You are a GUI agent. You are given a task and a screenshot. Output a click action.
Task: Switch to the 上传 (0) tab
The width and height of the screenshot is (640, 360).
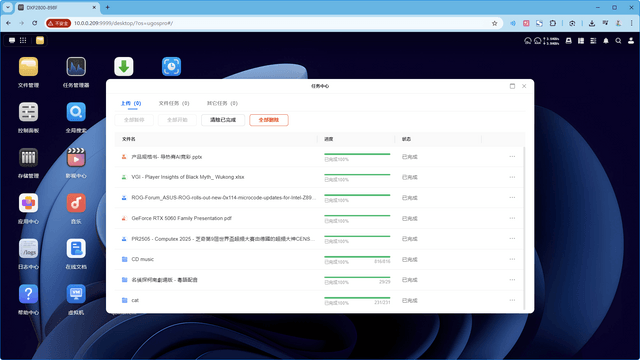point(131,103)
